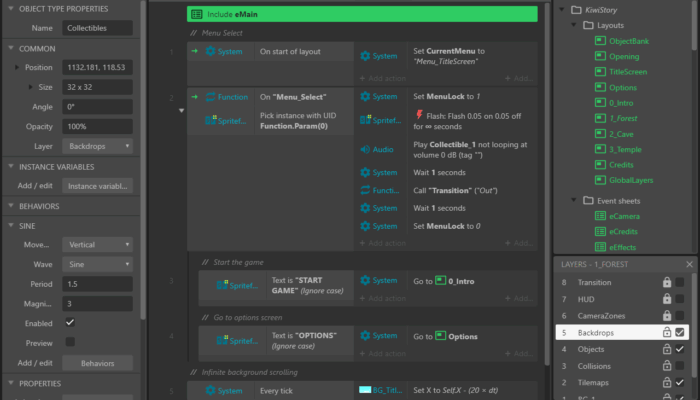
Task: Enable the Sine Preview checkbox
Action: tap(70, 342)
